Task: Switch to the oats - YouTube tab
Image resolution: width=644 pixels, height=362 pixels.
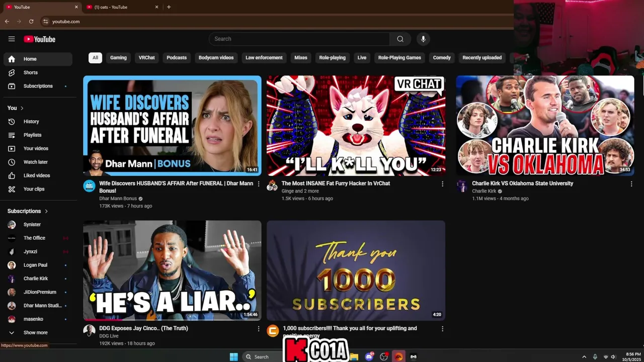Action: [x=121, y=7]
